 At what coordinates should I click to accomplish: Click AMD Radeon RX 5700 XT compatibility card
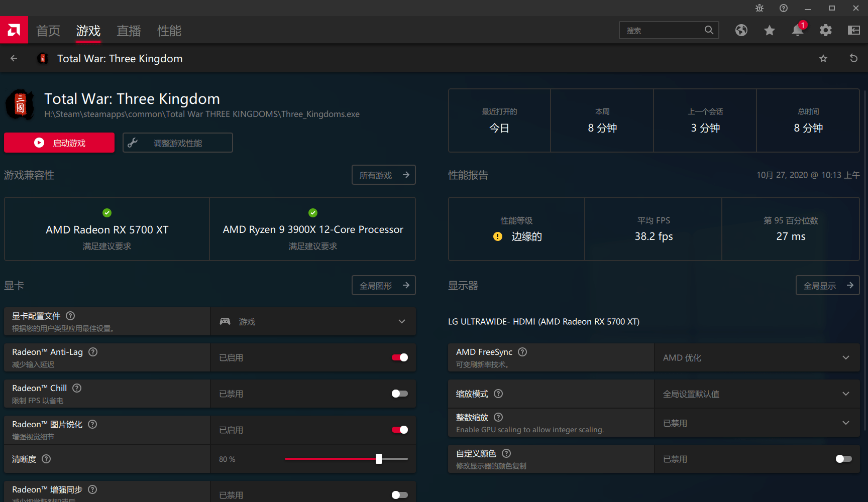[x=107, y=229]
